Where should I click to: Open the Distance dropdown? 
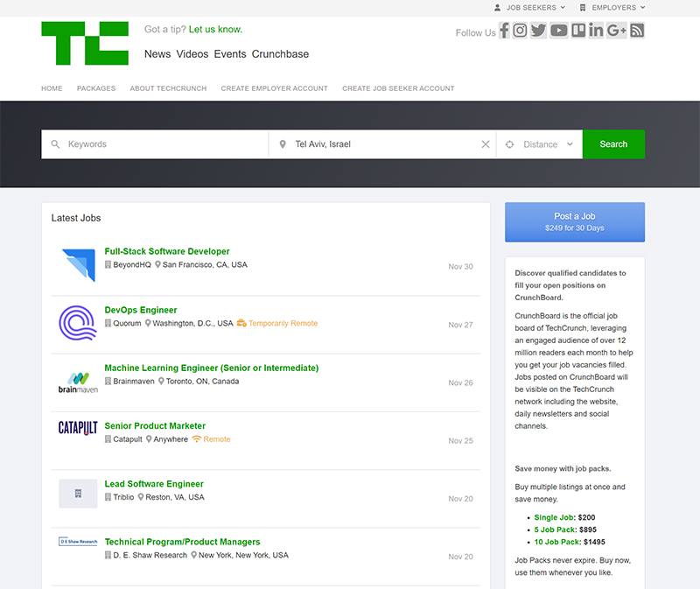click(539, 144)
